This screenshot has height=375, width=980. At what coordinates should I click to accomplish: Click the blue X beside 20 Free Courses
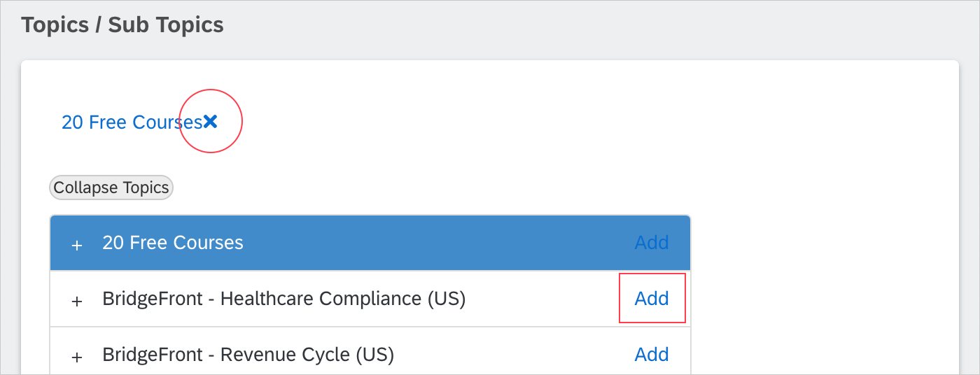tap(211, 122)
